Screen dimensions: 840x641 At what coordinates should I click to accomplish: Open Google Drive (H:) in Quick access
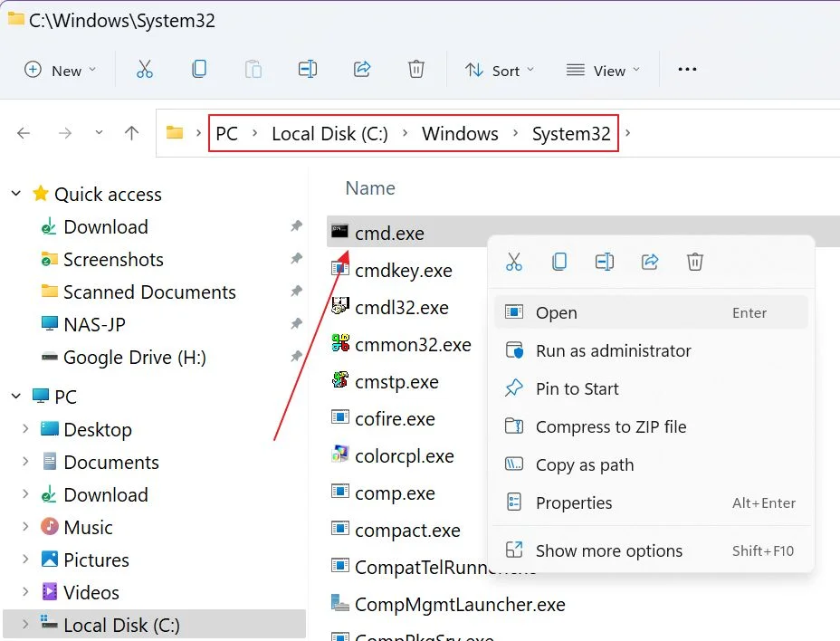(x=135, y=357)
